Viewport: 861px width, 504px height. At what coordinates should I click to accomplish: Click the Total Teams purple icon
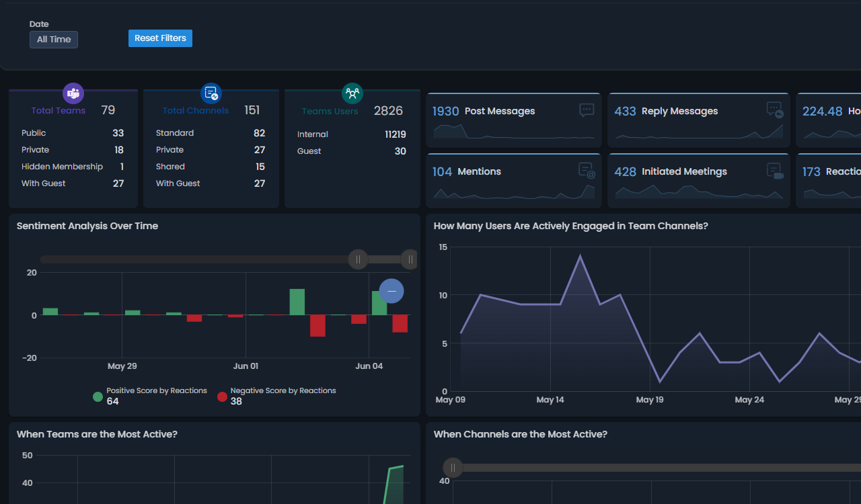(x=73, y=93)
